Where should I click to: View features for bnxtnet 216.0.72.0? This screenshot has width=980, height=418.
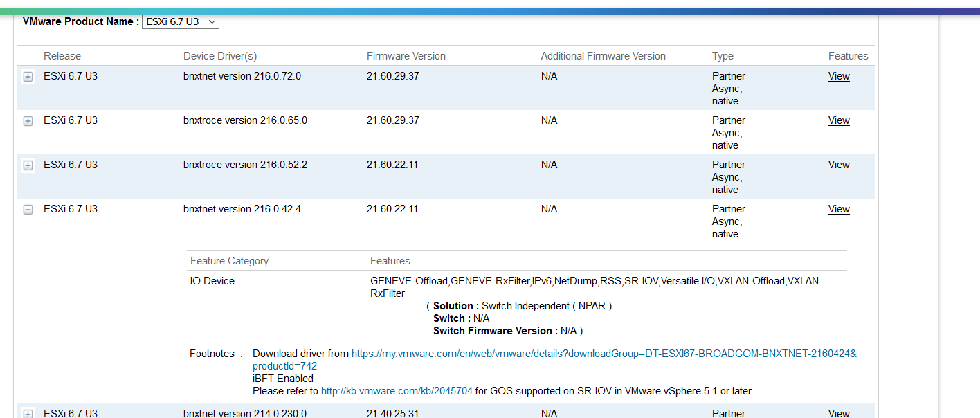coord(839,76)
